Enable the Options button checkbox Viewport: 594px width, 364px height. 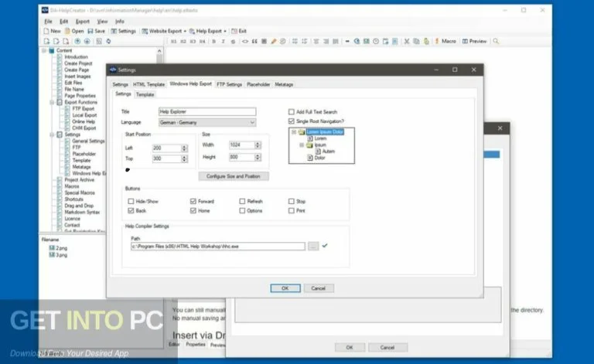point(242,211)
